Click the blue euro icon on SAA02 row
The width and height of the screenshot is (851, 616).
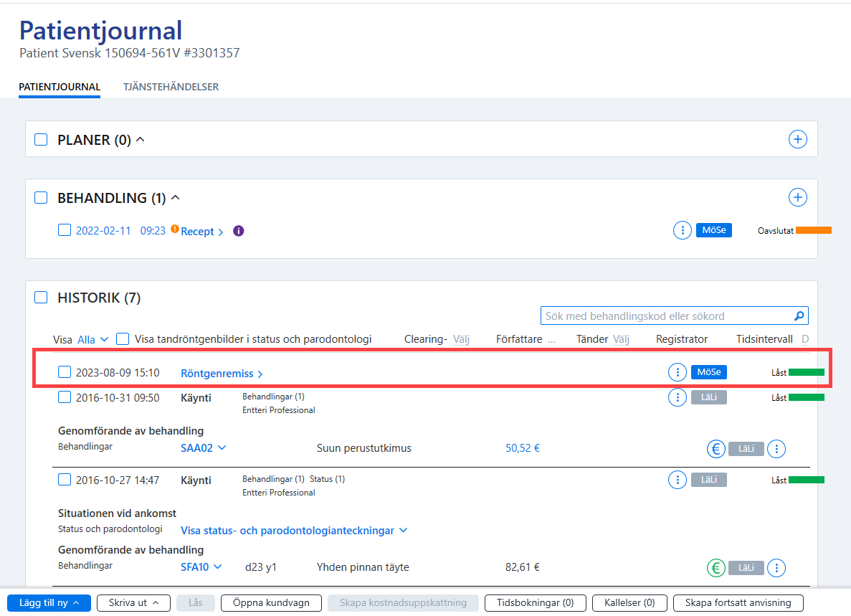tap(716, 449)
